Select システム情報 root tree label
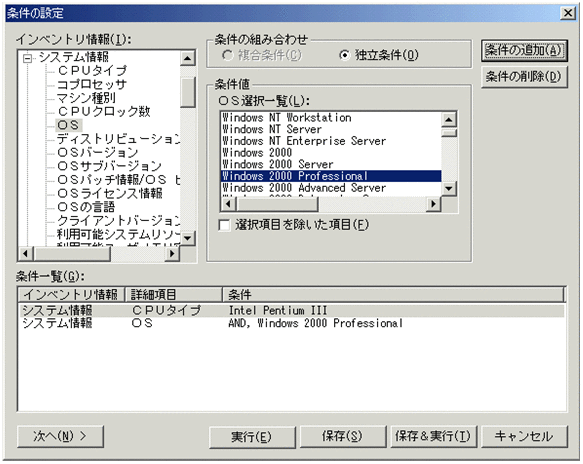Viewport: 583px width, 464px height. point(74,57)
